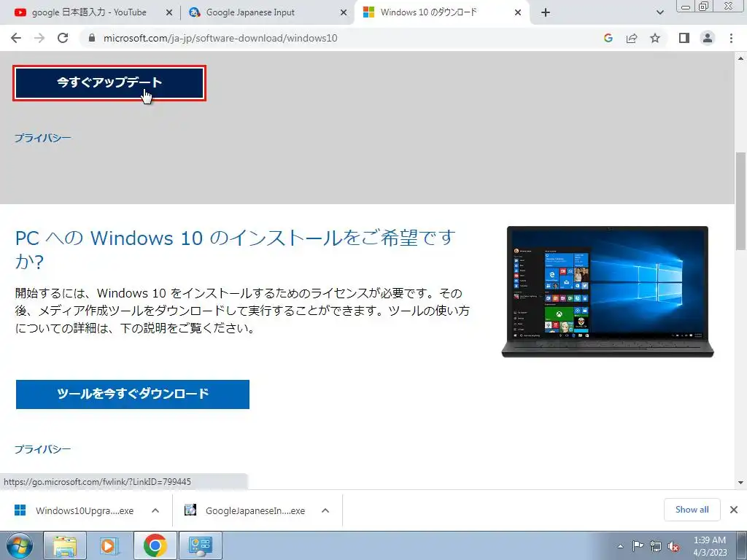Click the lock icon in address bar
Image resolution: width=747 pixels, height=560 pixels.
coord(92,38)
